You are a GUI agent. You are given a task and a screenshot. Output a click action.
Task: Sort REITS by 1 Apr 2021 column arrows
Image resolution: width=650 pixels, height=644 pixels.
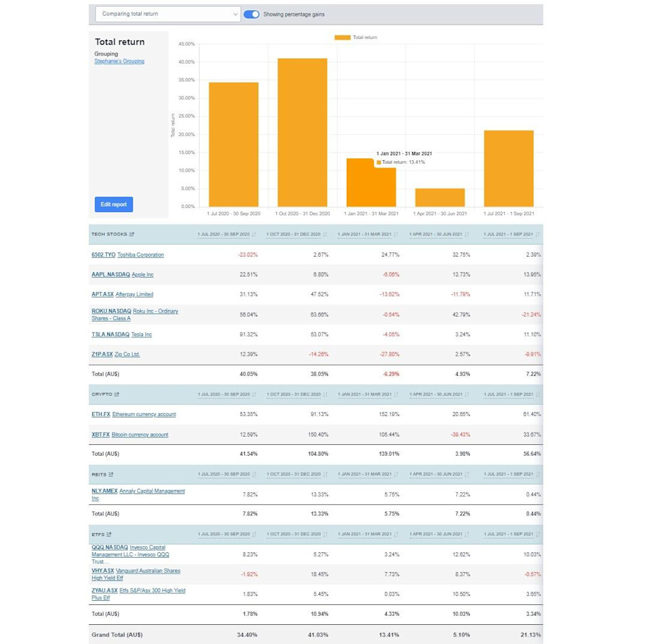click(467, 474)
